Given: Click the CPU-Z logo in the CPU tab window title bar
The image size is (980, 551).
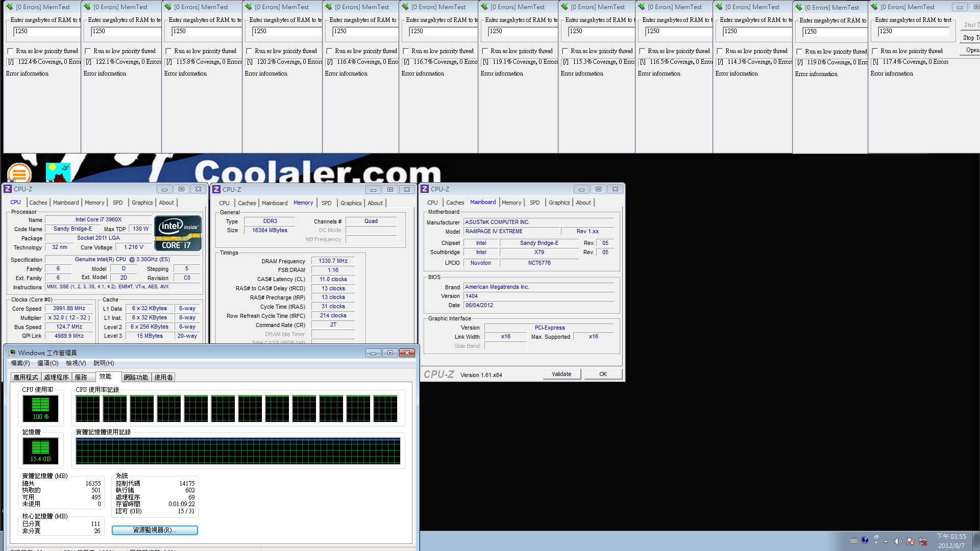Looking at the screenshot, I should click(8, 189).
